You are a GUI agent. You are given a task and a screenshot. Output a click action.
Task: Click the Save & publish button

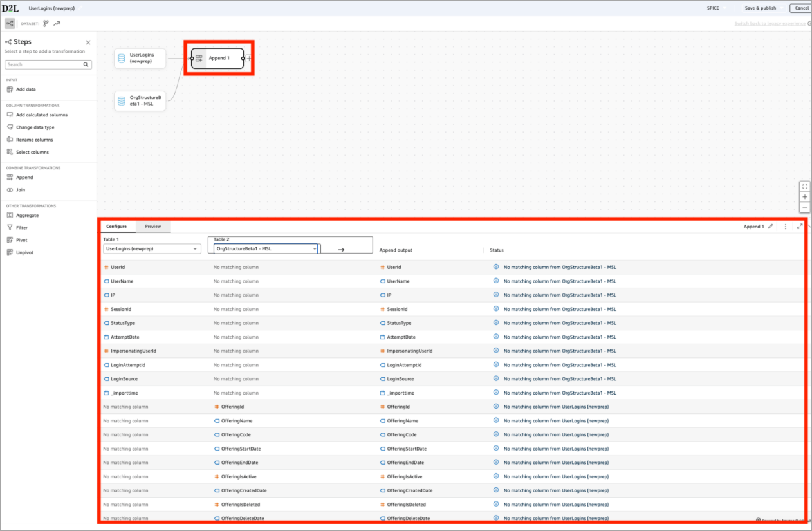pyautogui.click(x=760, y=8)
